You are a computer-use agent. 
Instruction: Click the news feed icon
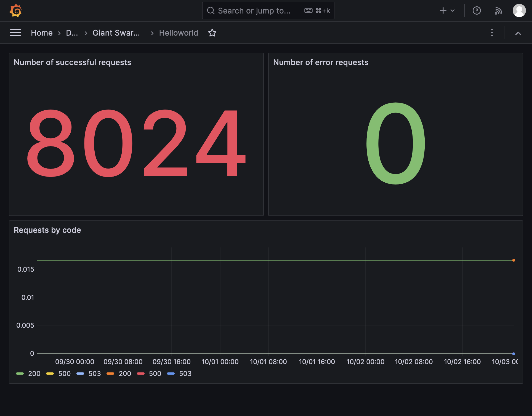pos(498,10)
